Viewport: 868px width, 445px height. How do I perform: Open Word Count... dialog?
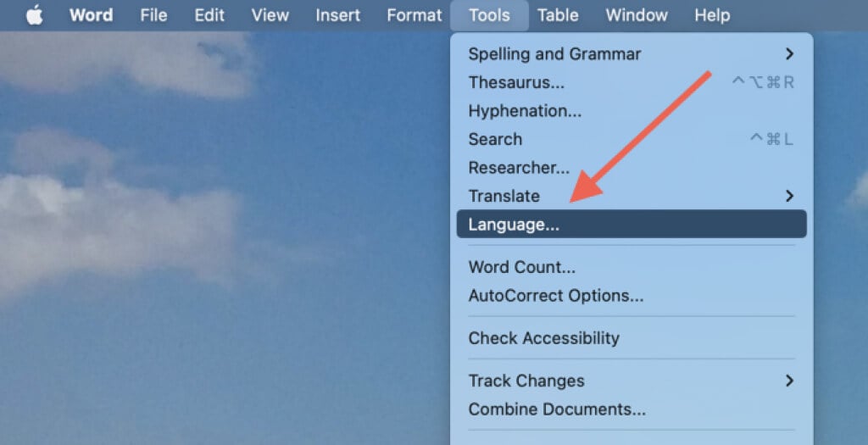pos(632,267)
